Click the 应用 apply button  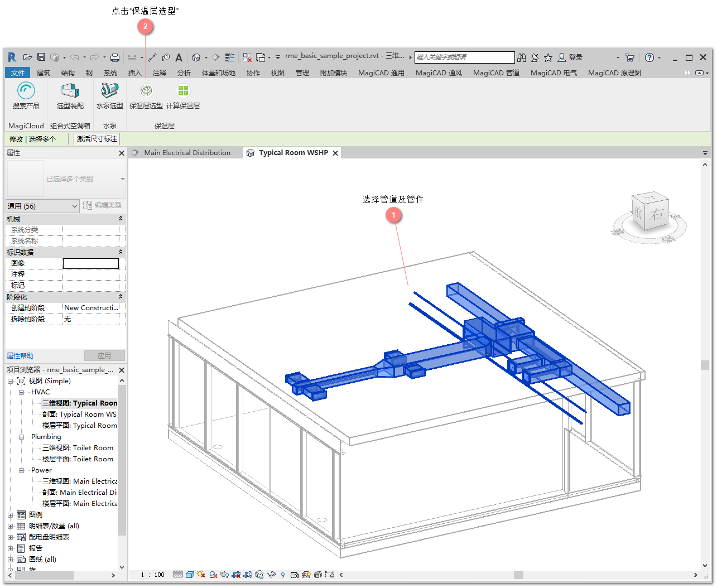104,355
